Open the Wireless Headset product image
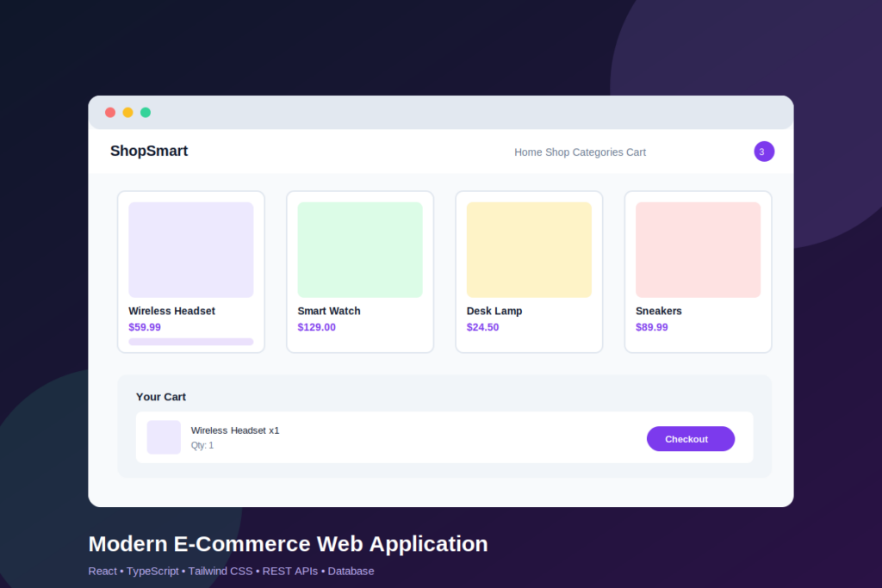Viewport: 882px width, 588px height. 190,250
